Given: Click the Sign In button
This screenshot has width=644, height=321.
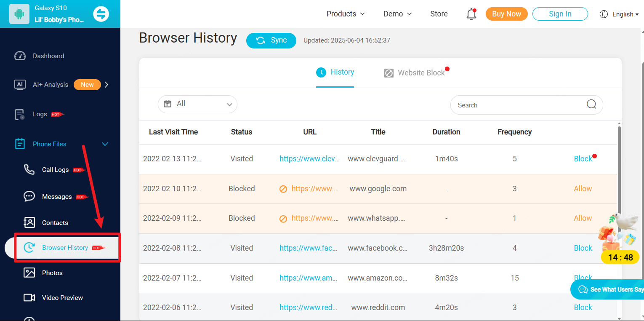Looking at the screenshot, I should coord(560,14).
